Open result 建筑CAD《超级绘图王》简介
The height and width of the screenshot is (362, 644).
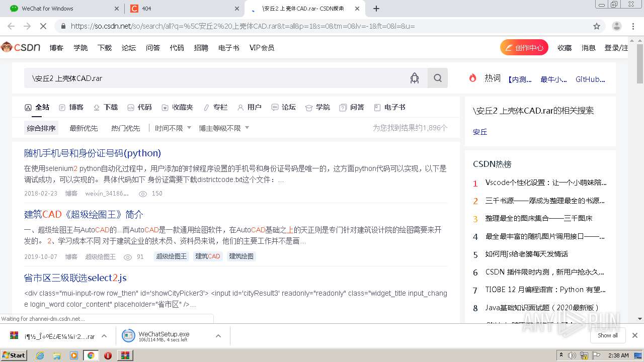coord(84,214)
